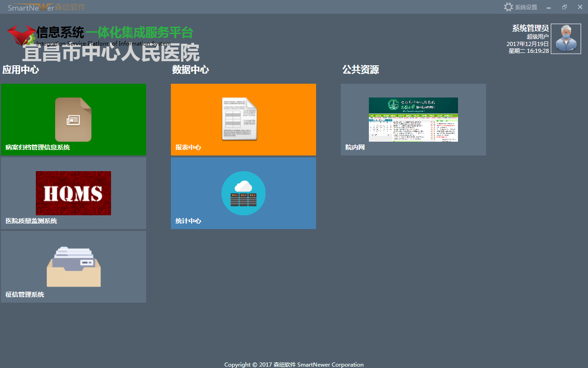Click the 统计中心 label on blue tile
Image resolution: width=588 pixels, height=368 pixels.
pyautogui.click(x=188, y=221)
